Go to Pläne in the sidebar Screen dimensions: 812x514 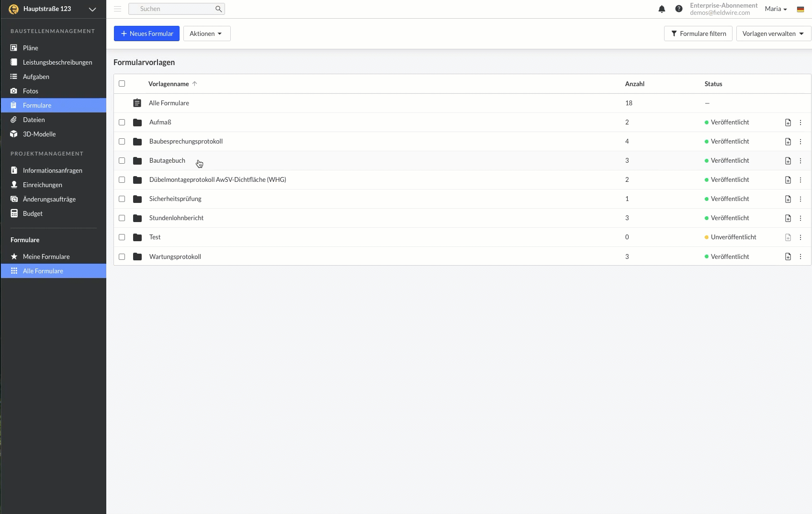[31, 48]
